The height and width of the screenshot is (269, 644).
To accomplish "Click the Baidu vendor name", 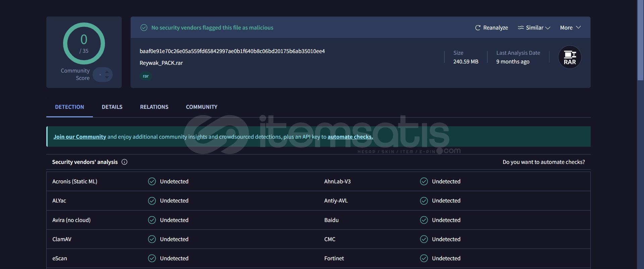I will 331,220.
